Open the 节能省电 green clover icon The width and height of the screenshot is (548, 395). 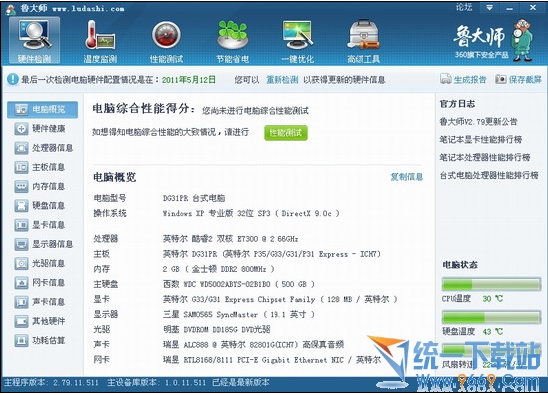tap(232, 34)
